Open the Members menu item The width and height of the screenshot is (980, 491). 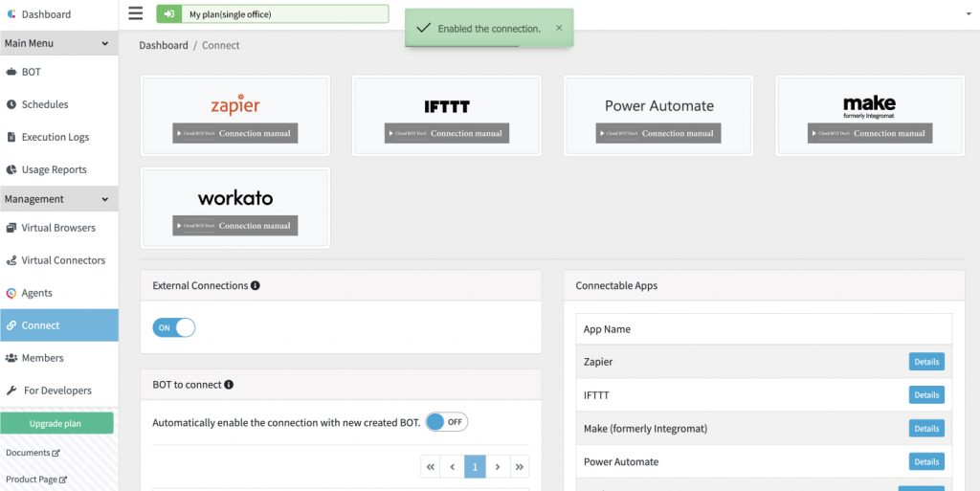[x=58, y=358]
